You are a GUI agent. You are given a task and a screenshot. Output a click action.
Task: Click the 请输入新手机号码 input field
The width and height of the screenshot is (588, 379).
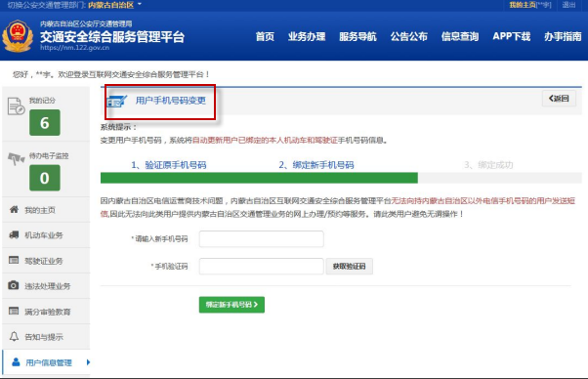click(262, 238)
